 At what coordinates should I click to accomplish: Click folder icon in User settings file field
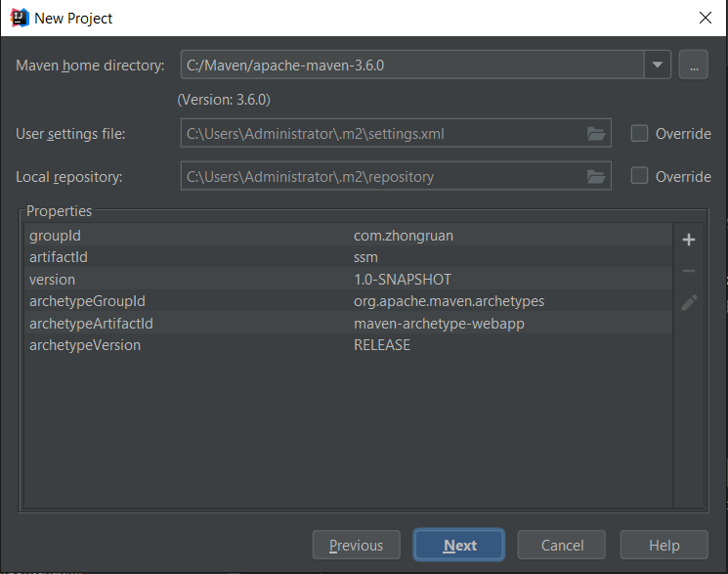[595, 134]
